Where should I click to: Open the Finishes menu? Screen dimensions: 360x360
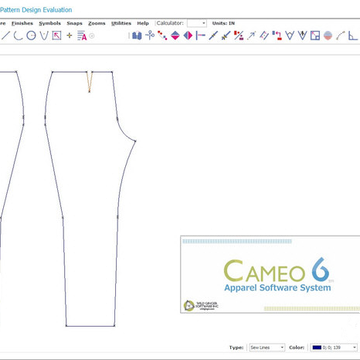[22, 23]
